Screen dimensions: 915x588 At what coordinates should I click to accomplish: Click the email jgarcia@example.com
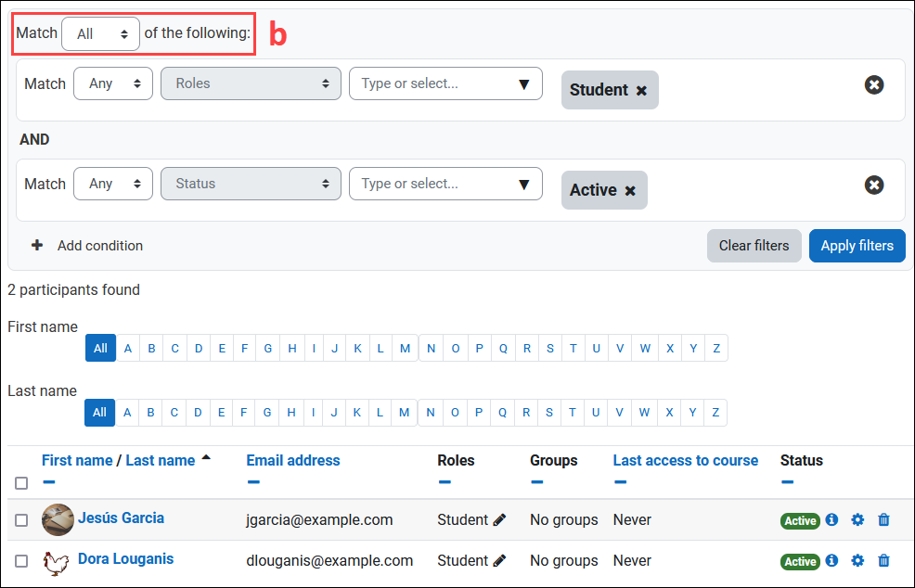click(x=319, y=519)
